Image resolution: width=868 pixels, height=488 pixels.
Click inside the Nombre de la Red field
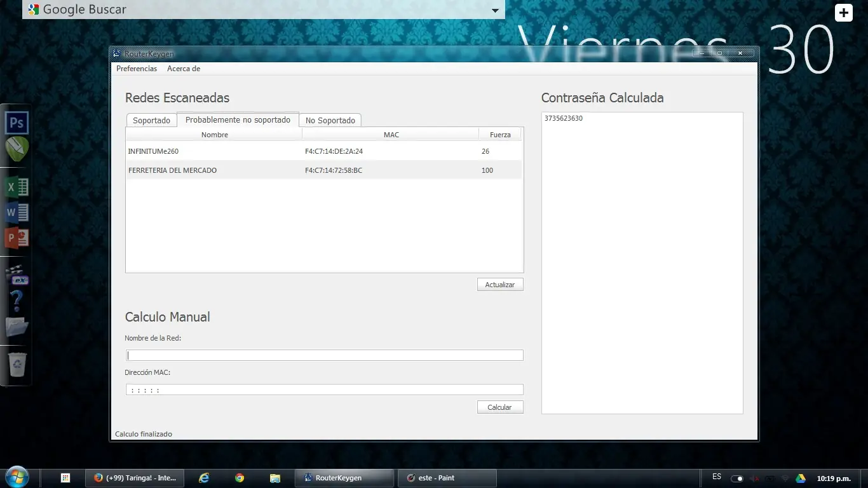[x=324, y=355]
